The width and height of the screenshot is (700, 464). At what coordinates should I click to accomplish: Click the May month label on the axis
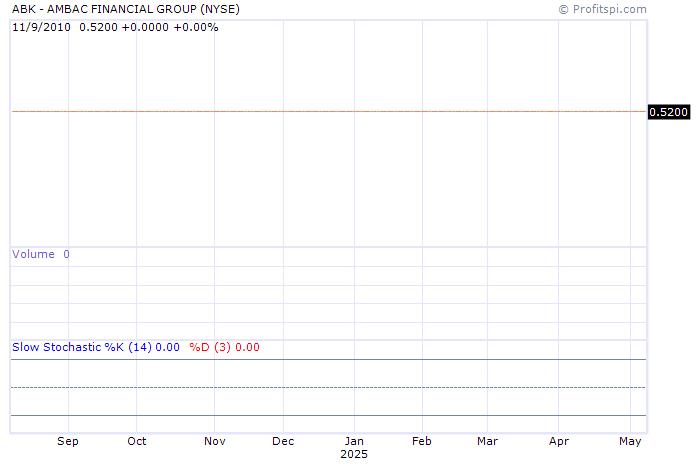point(630,441)
